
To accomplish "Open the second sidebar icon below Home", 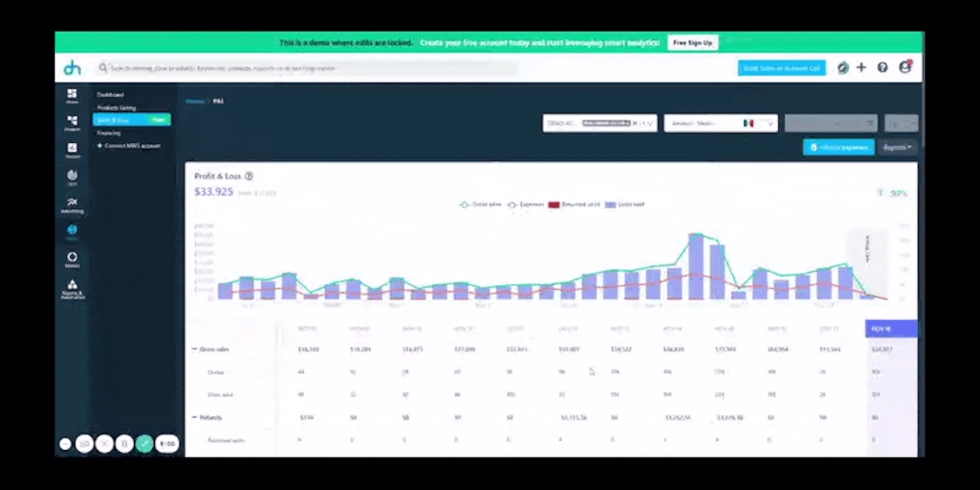I will click(72, 123).
